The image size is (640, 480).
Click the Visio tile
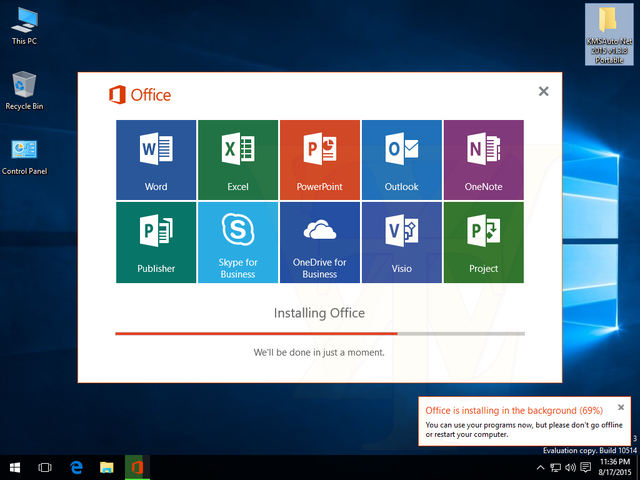pyautogui.click(x=402, y=242)
